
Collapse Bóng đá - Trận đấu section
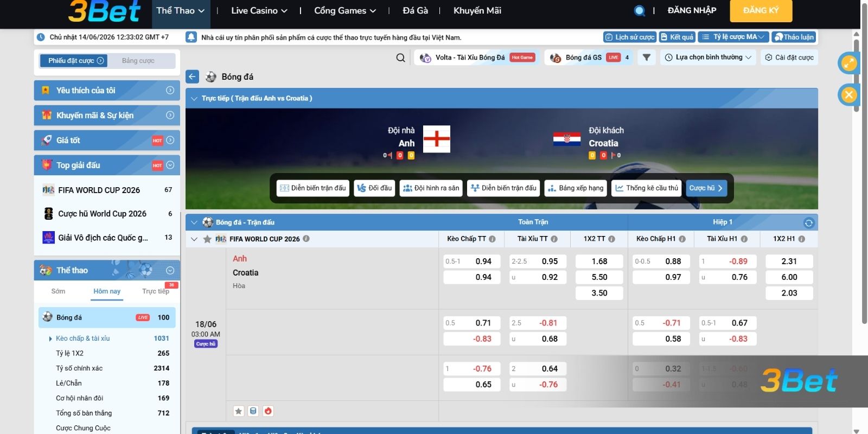[x=194, y=222]
